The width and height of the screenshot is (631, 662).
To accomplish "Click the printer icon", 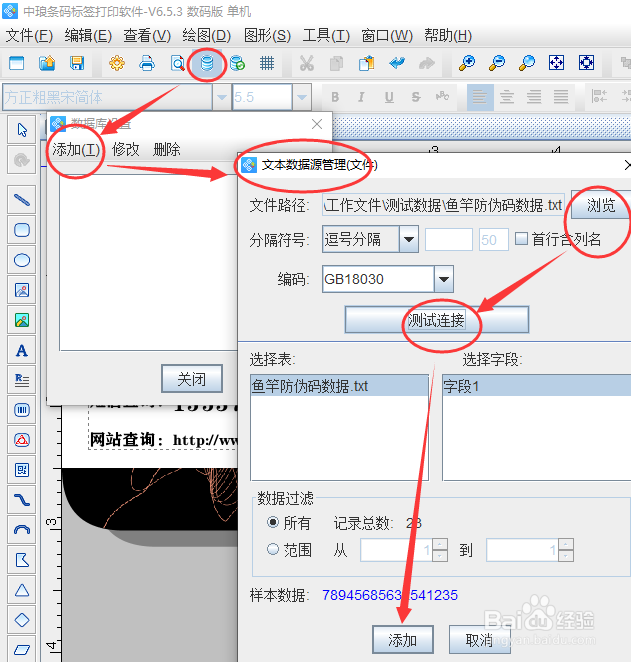I will 146,63.
